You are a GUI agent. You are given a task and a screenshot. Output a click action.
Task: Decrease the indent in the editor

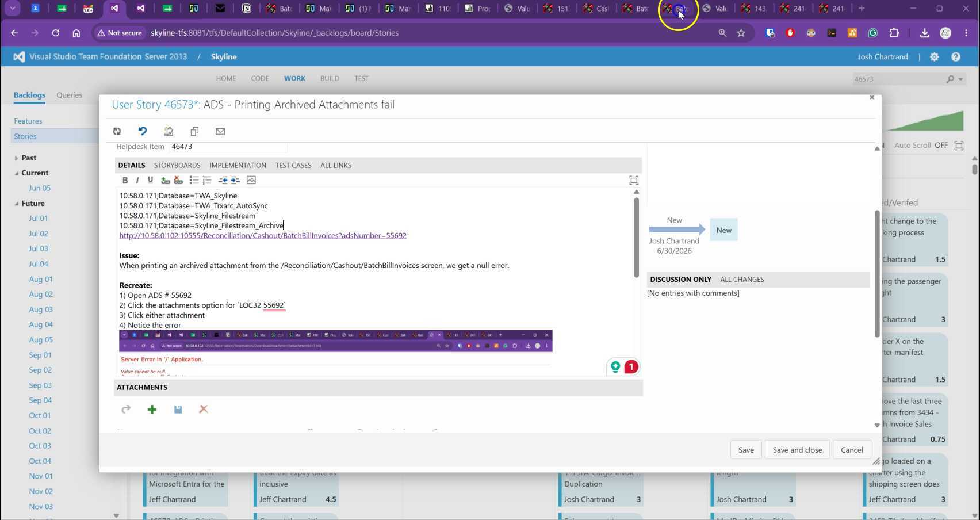coord(223,180)
